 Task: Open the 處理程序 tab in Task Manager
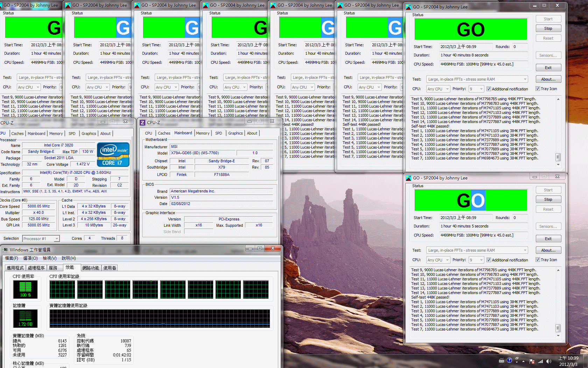coord(36,268)
